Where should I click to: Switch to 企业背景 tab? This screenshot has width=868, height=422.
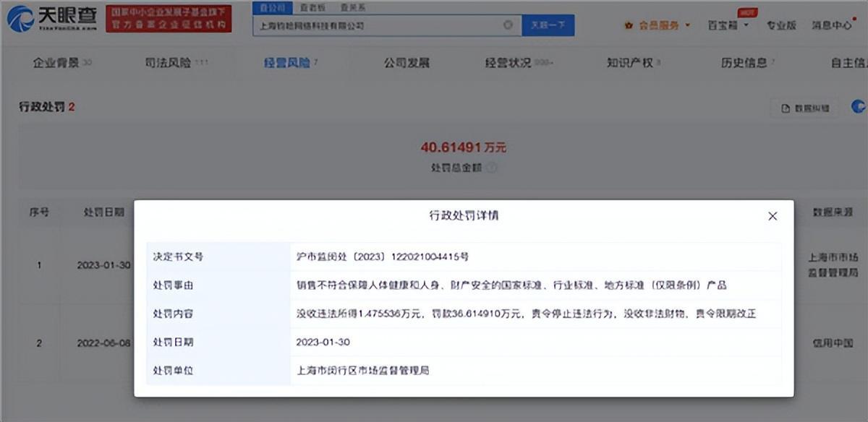(62, 63)
